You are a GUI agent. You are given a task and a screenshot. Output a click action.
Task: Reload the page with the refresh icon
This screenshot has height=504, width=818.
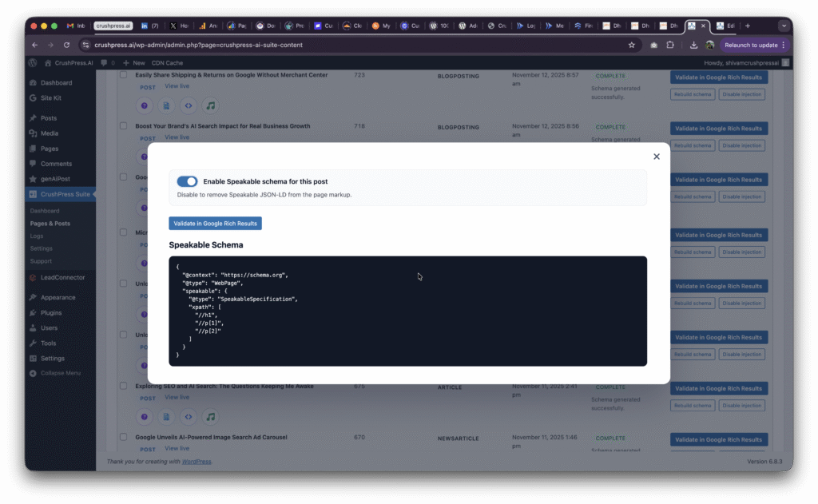click(67, 45)
